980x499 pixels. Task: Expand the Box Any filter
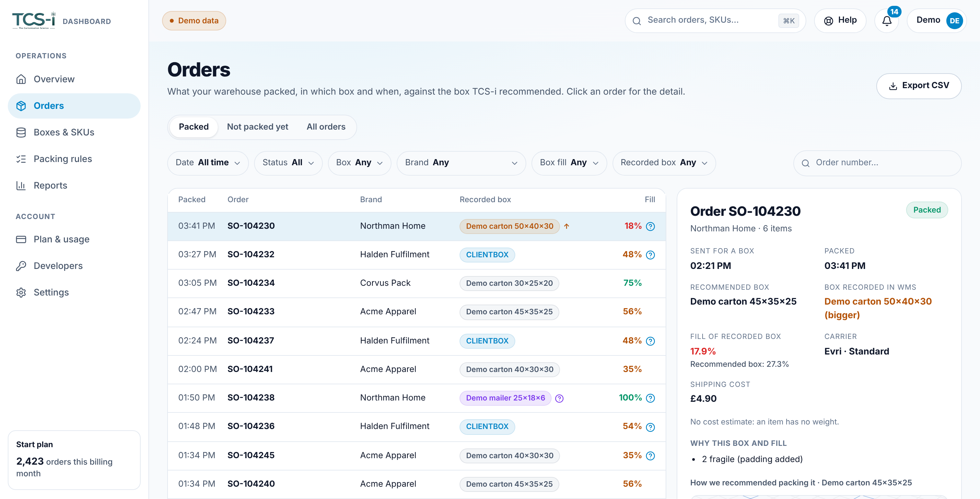click(x=359, y=163)
